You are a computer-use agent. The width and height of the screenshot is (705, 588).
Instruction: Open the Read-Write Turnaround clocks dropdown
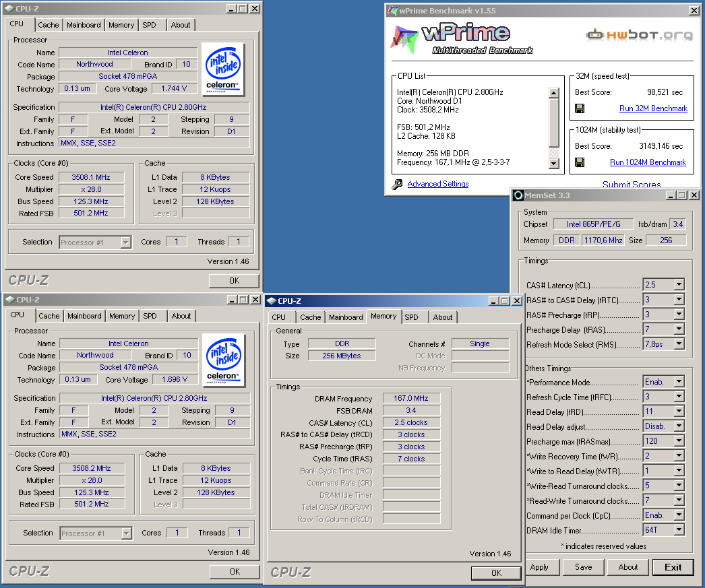[x=679, y=500]
